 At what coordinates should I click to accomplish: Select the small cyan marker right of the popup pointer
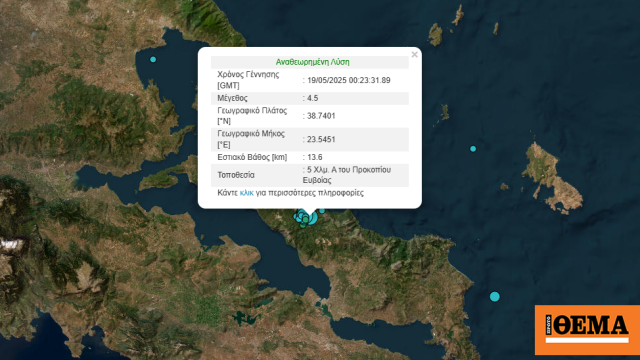pyautogui.click(x=322, y=211)
